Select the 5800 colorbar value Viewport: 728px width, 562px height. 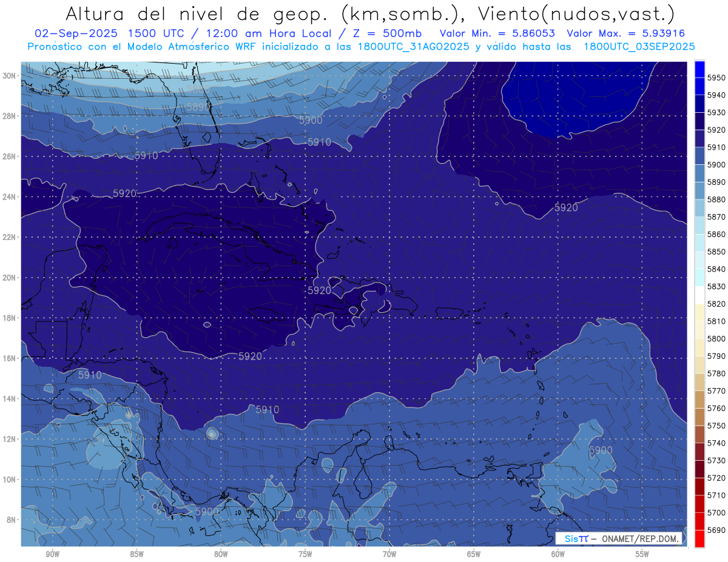click(x=716, y=339)
